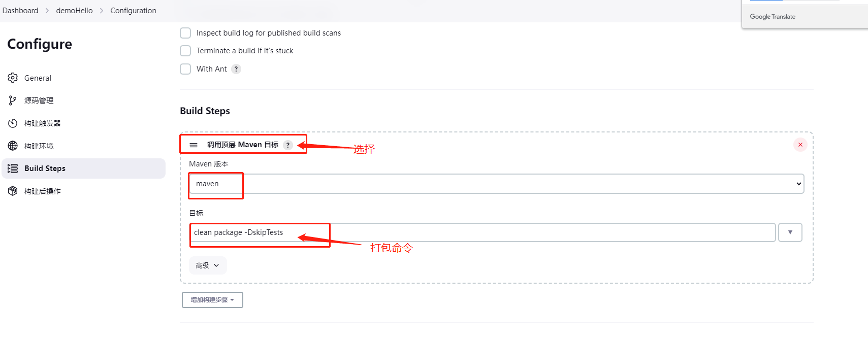Open the 增加构建步骤 add build step menu
The height and width of the screenshot is (339, 868).
pos(212,300)
